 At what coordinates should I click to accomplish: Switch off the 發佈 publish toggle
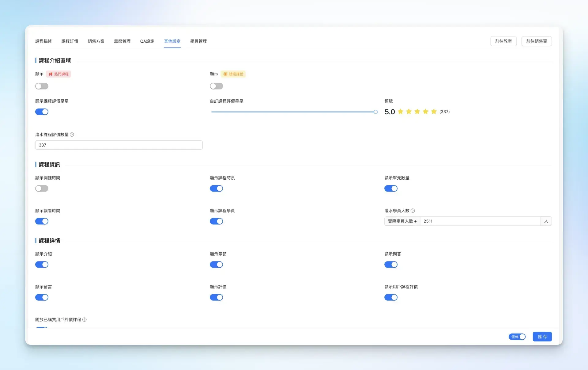point(517,337)
